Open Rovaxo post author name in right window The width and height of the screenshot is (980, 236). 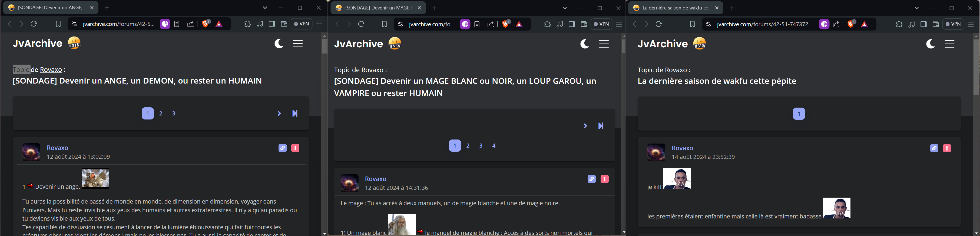(x=682, y=148)
